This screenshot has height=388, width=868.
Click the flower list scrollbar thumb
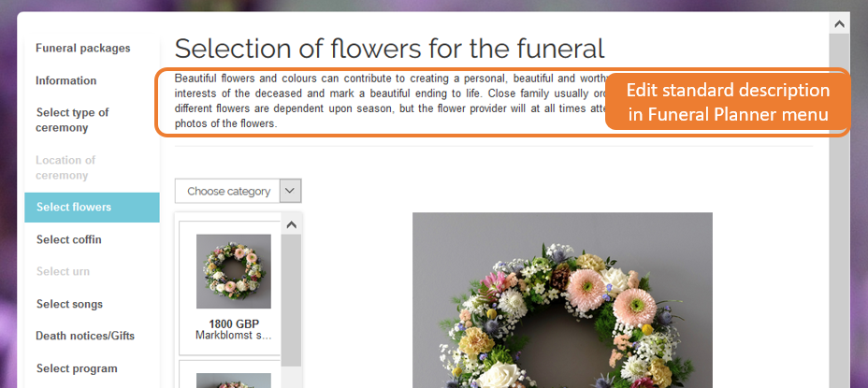291,300
